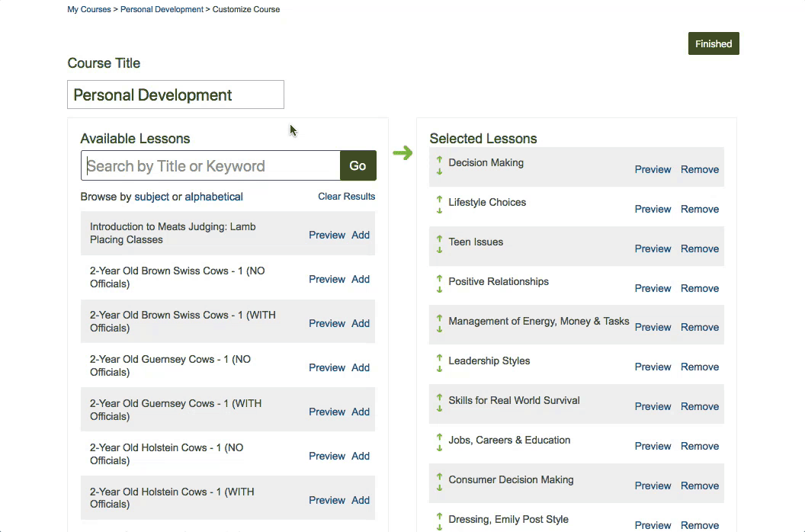Add Holstein Cows WITH Officials lesson
805x532 pixels.
point(361,500)
